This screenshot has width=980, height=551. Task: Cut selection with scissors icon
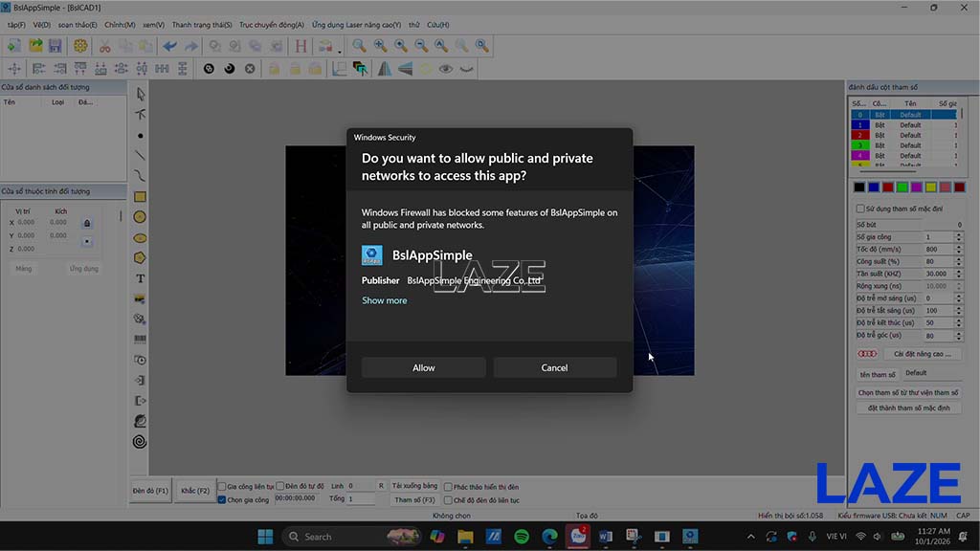[105, 46]
